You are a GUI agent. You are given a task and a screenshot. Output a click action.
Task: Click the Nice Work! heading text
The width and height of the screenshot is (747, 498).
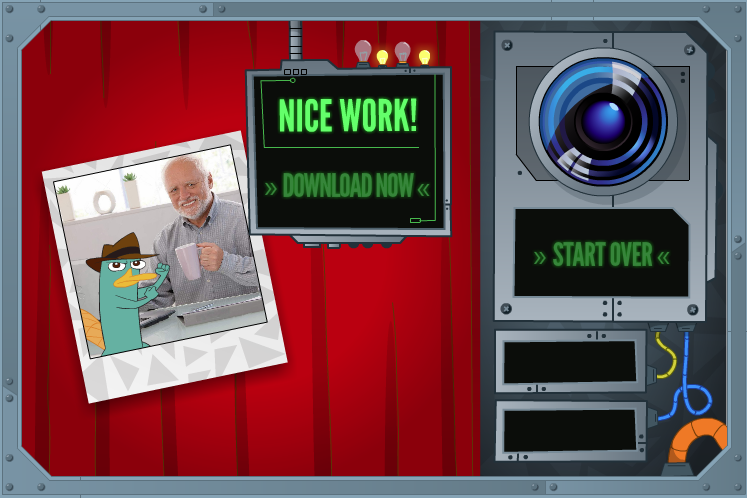click(x=348, y=115)
